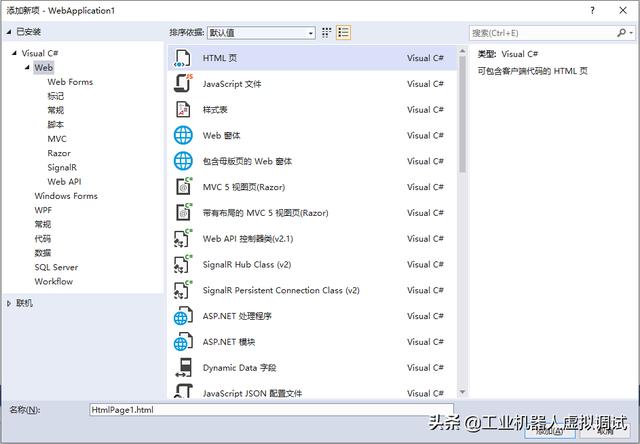The width and height of the screenshot is (640, 444).
Task: Switch to list details view
Action: click(x=343, y=33)
